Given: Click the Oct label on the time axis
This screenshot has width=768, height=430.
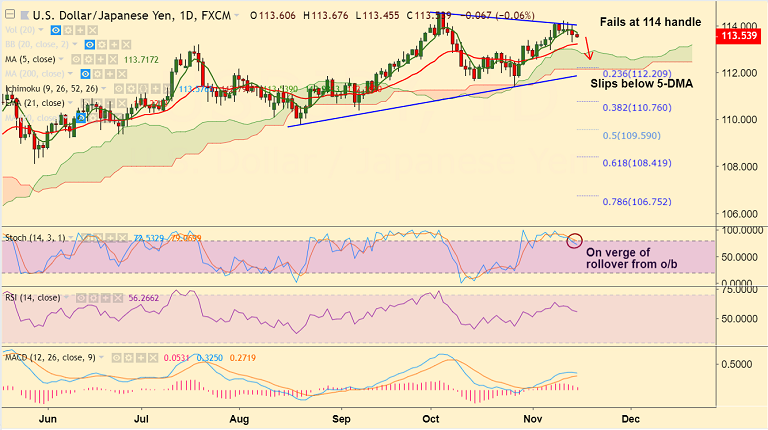Looking at the screenshot, I should (x=431, y=419).
